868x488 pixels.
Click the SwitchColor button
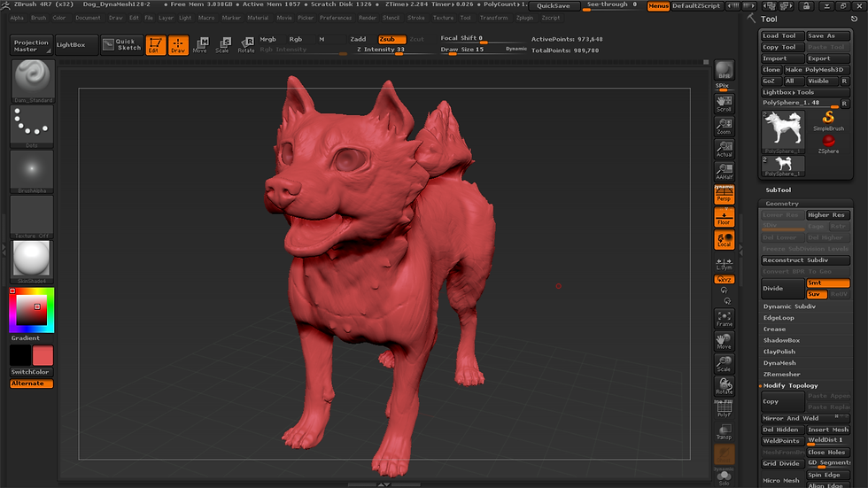pyautogui.click(x=30, y=372)
